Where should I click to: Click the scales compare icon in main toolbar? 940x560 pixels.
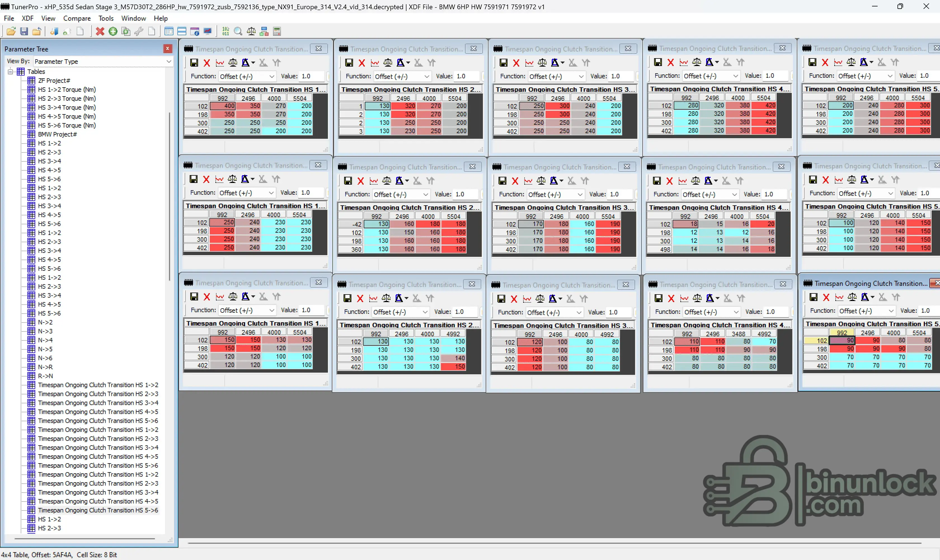tap(251, 31)
